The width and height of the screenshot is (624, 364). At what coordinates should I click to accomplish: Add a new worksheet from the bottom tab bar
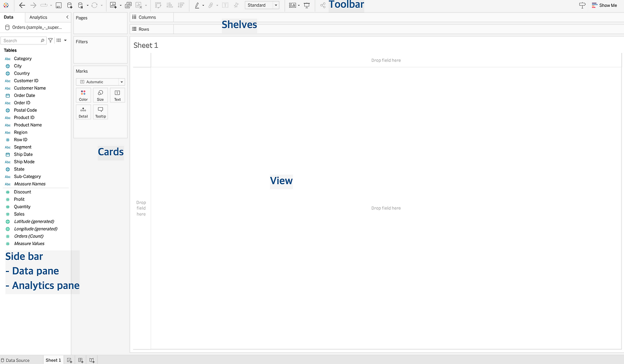69,360
